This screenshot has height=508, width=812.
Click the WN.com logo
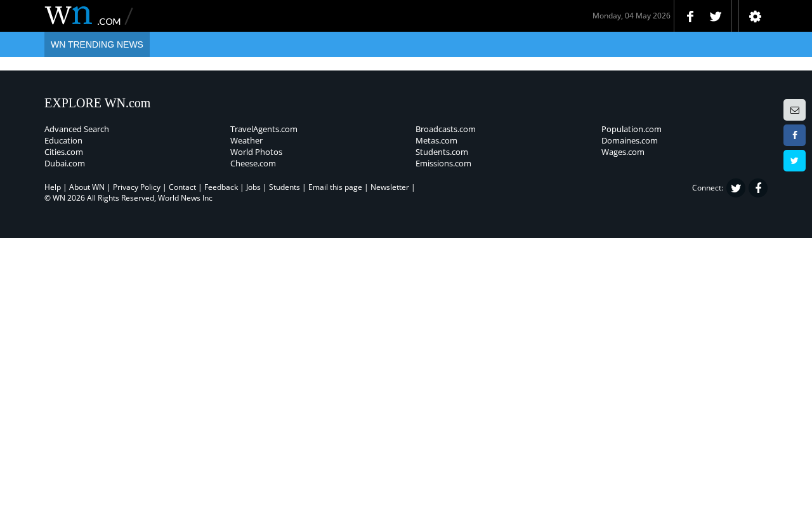coord(88,15)
